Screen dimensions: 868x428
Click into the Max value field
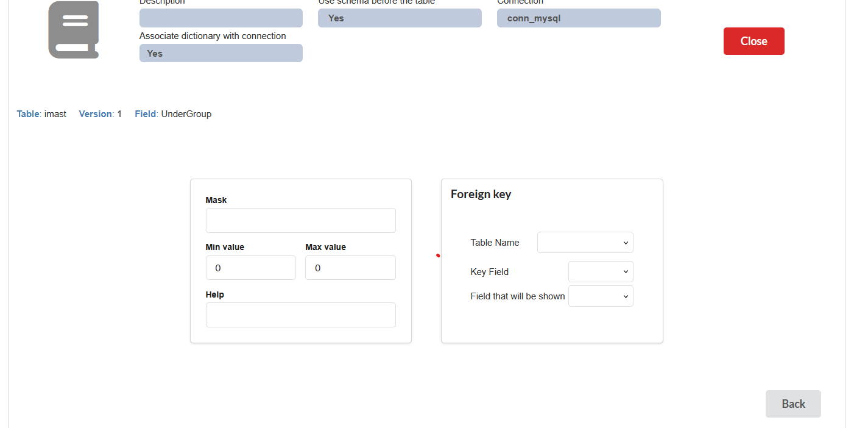(350, 268)
